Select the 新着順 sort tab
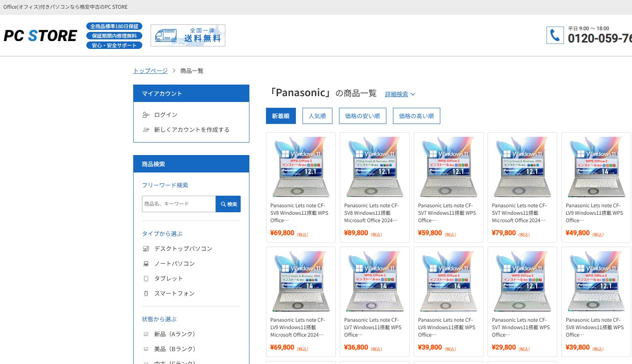This screenshot has height=364, width=632. coord(281,116)
